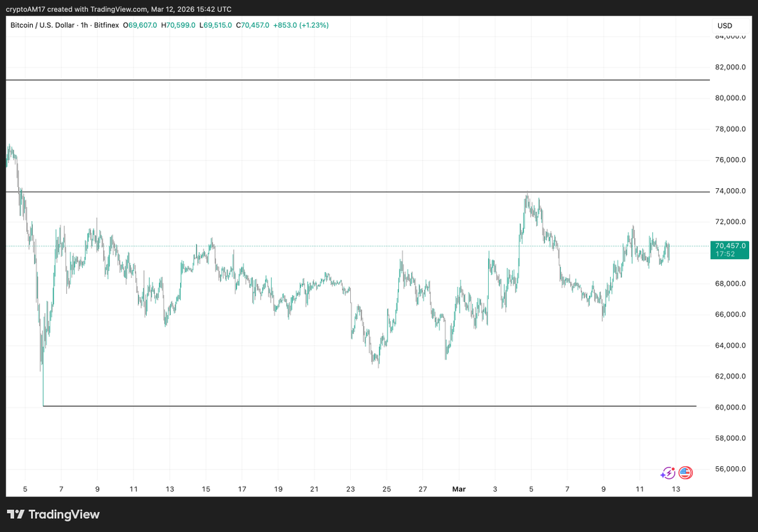Screen dimensions: 758x532
Task: Click the TradingView logo at bottom left
Action: click(54, 514)
